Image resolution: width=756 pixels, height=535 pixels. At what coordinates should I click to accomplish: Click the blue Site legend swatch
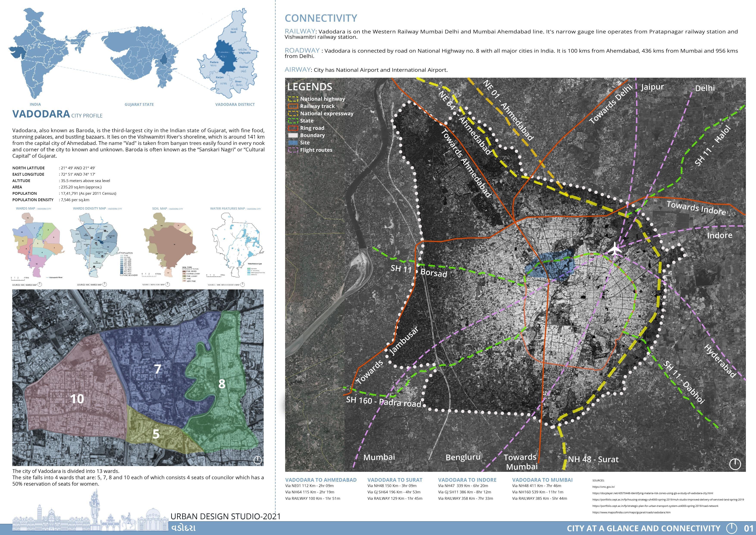coord(293,143)
